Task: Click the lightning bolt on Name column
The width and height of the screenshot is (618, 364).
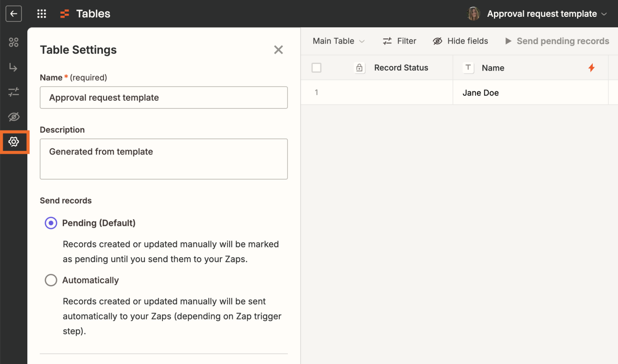Action: (x=592, y=68)
